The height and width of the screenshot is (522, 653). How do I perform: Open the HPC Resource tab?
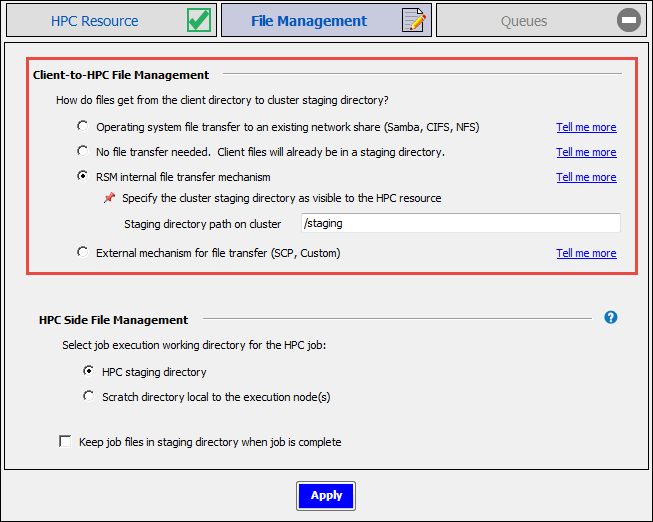pos(95,21)
